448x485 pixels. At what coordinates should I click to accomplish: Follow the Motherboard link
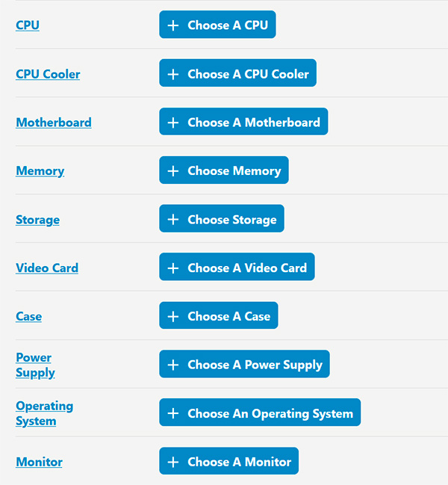(x=54, y=123)
